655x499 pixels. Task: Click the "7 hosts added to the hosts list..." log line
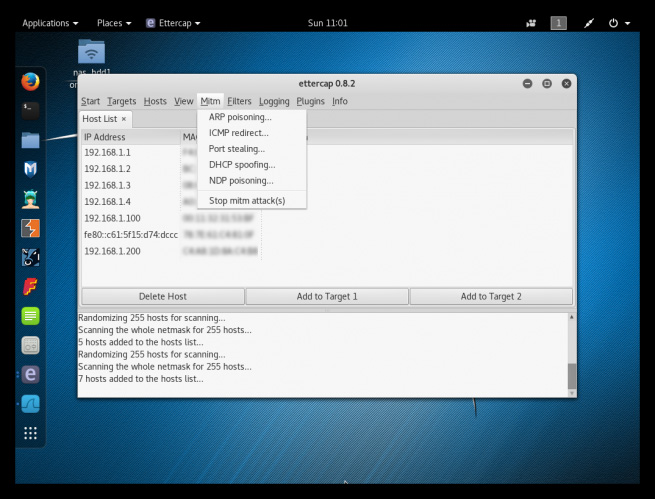click(x=141, y=379)
